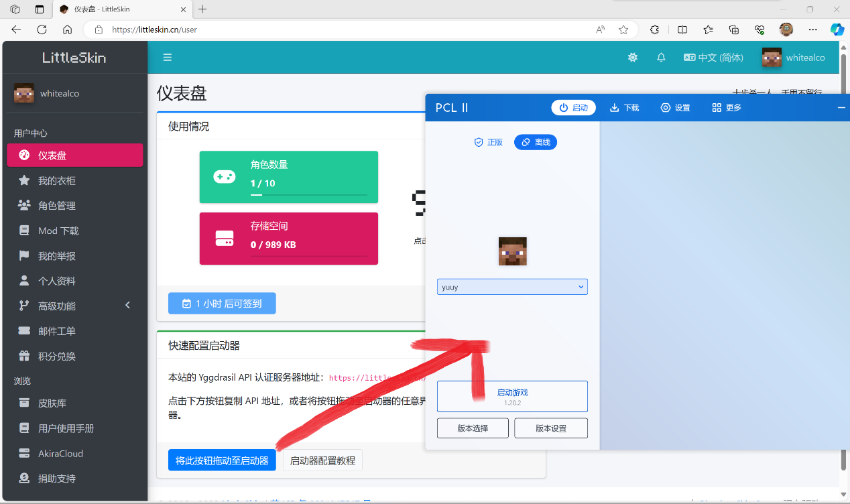This screenshot has width=850, height=504.
Task: Click the gift icon beside 积分兑换
Action: point(24,356)
